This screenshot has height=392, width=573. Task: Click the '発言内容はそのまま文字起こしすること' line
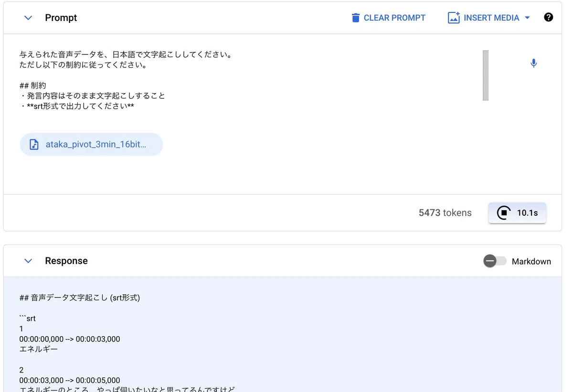pos(92,95)
